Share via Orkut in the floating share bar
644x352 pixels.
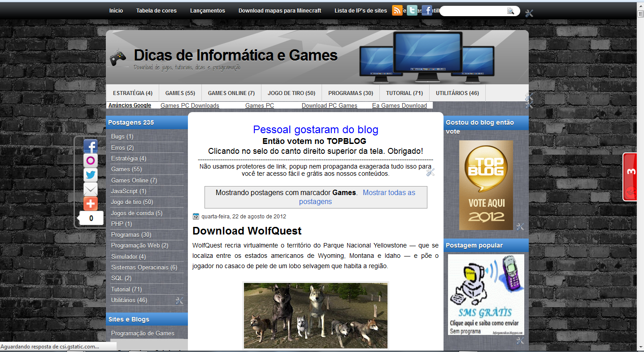pyautogui.click(x=91, y=161)
